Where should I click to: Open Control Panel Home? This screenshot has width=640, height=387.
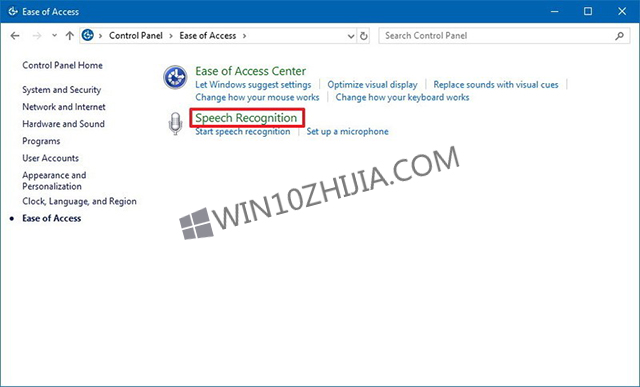[x=62, y=65]
